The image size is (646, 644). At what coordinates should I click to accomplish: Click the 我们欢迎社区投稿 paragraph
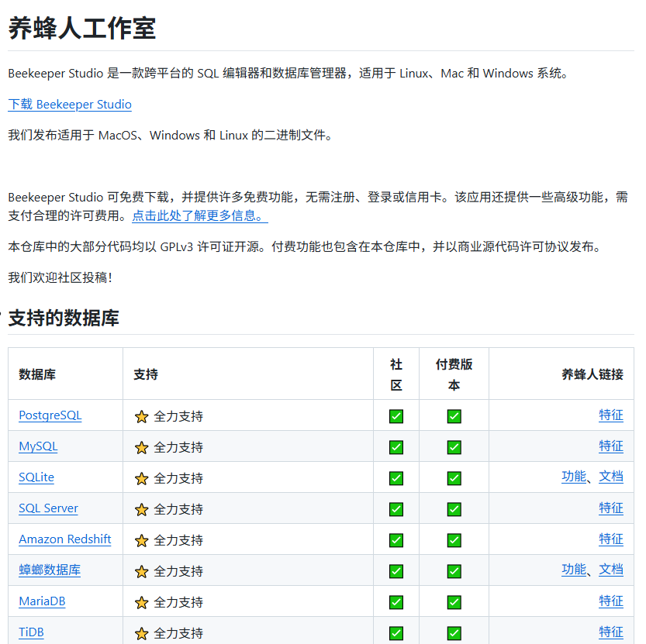(x=60, y=277)
